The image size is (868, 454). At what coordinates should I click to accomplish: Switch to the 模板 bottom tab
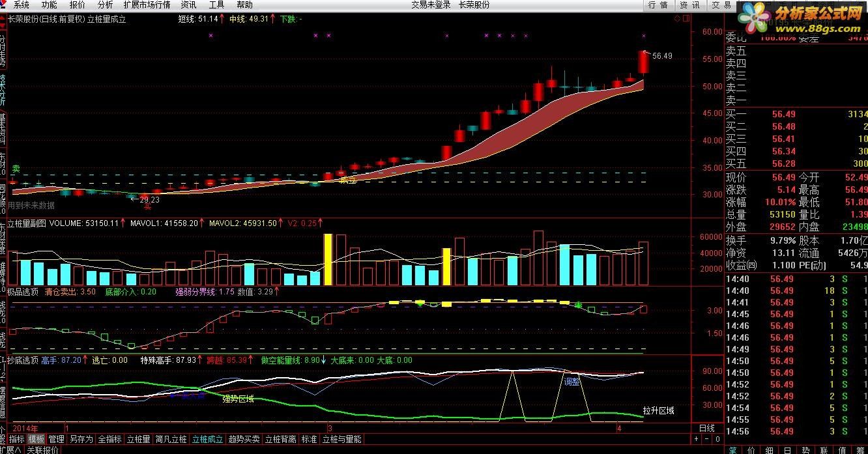pyautogui.click(x=36, y=440)
